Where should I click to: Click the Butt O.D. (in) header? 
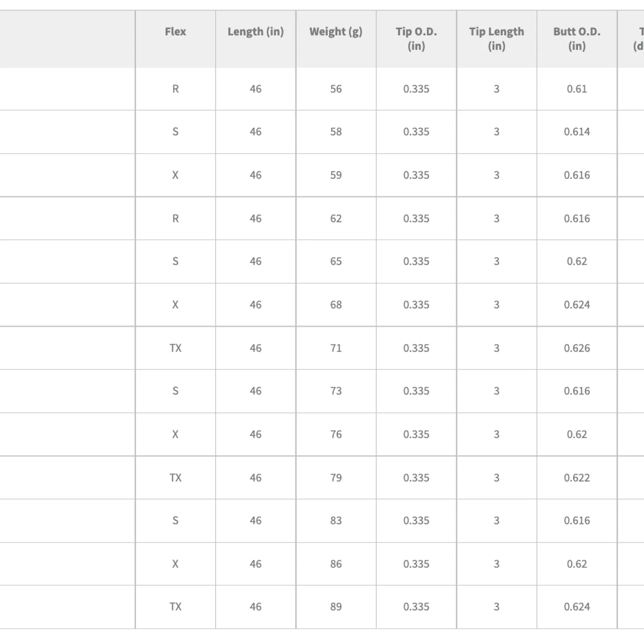(x=577, y=39)
